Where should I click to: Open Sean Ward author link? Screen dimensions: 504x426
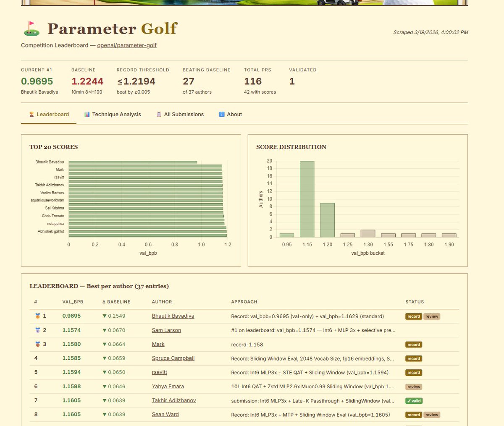[x=165, y=415]
